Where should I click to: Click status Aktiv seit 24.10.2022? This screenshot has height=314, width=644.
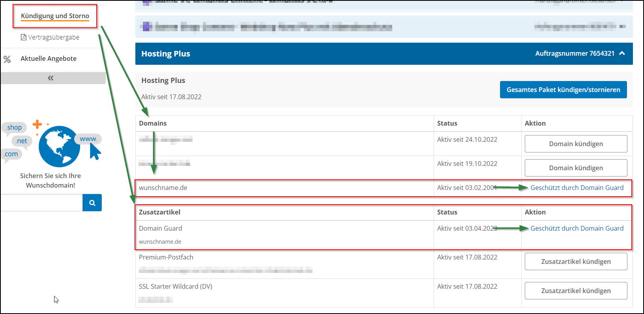point(467,139)
